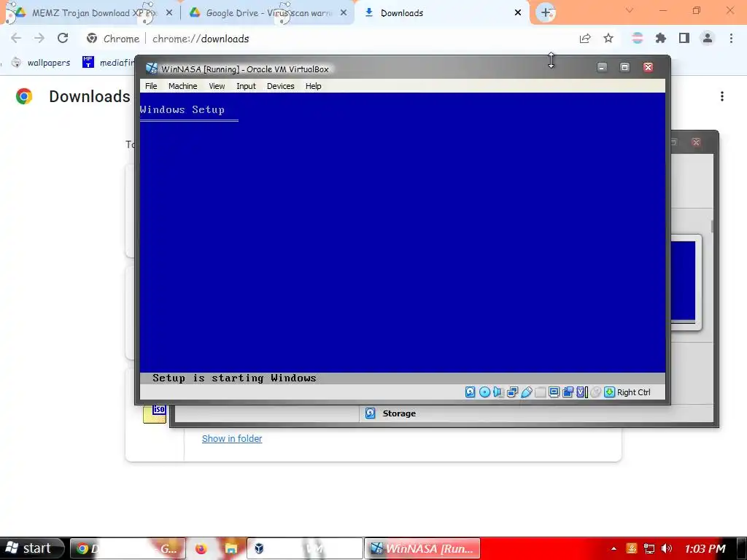
Task: Click the shared folders indicator icon
Action: tap(540, 392)
